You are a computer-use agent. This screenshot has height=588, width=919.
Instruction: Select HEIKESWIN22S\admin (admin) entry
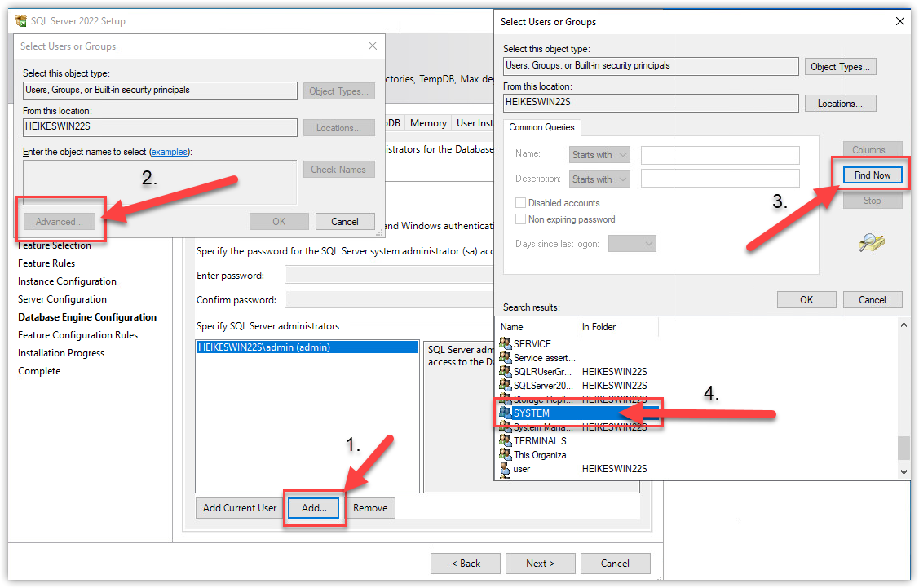coord(307,347)
